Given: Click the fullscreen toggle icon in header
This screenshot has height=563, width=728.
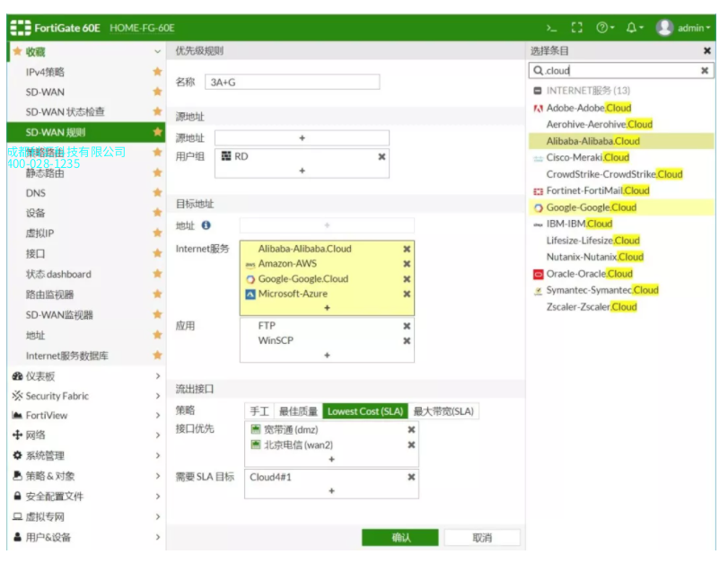Looking at the screenshot, I should coord(576,28).
